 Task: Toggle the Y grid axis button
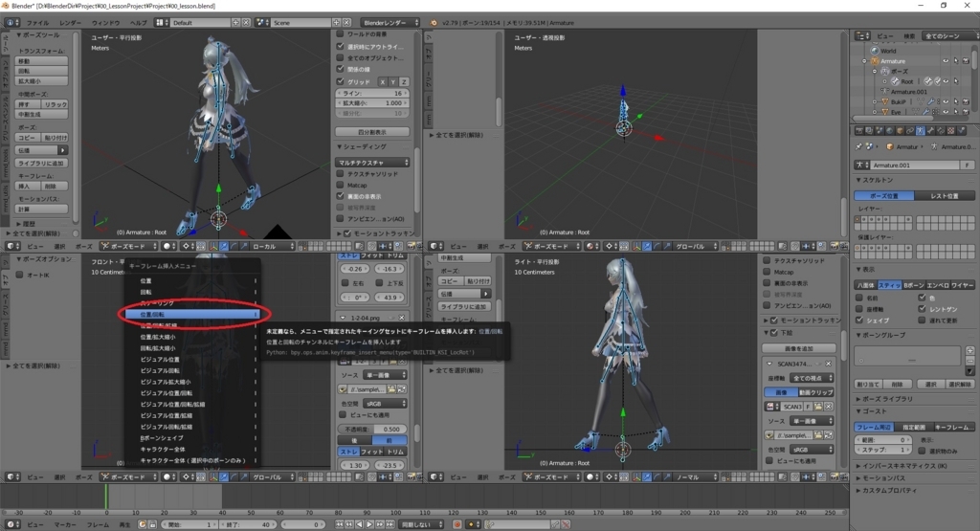click(393, 82)
